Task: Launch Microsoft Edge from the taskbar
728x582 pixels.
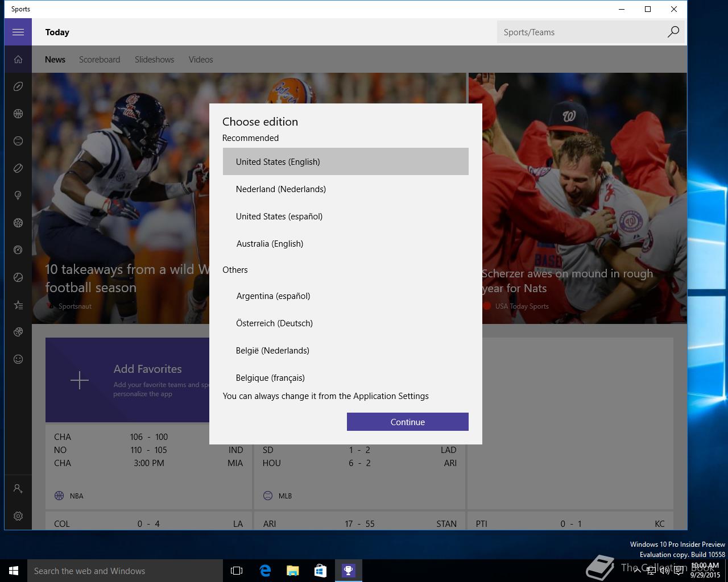Action: (265, 571)
